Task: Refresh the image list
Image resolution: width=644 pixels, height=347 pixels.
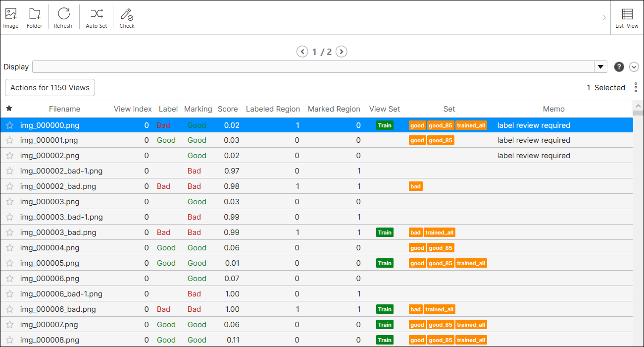Action: click(63, 15)
